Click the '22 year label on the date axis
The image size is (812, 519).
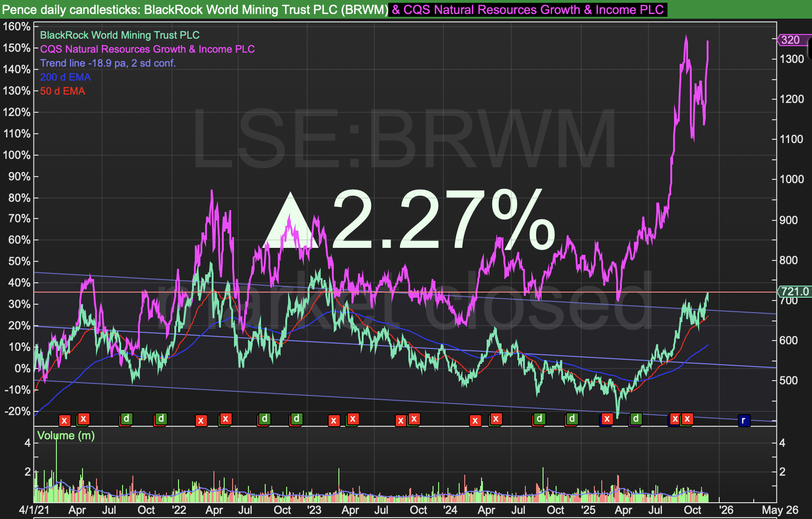179,510
